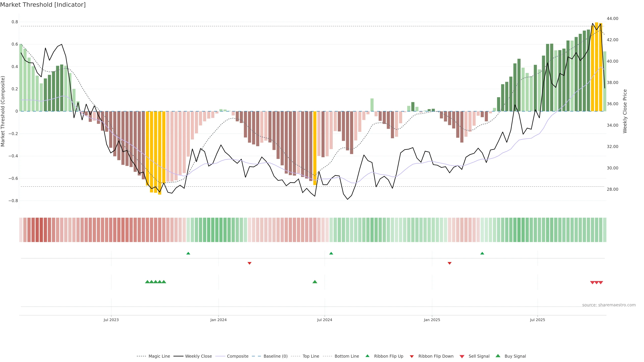Click the Jan 2024 x-axis label
This screenshot has width=644, height=362.
click(x=218, y=320)
